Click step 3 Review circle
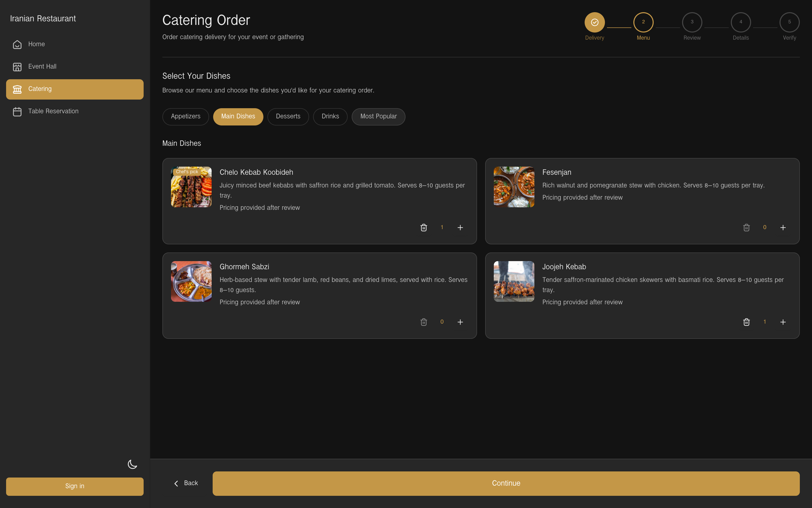The width and height of the screenshot is (812, 508). tap(692, 22)
